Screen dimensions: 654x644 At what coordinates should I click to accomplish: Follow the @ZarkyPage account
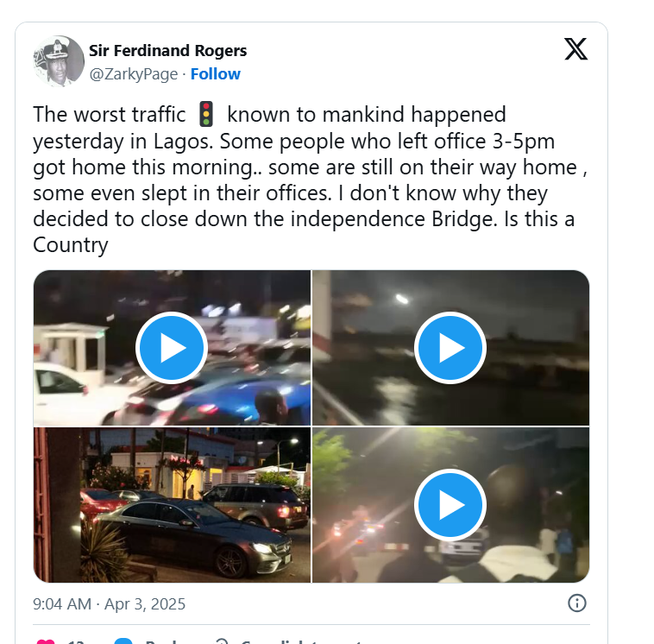(x=215, y=74)
